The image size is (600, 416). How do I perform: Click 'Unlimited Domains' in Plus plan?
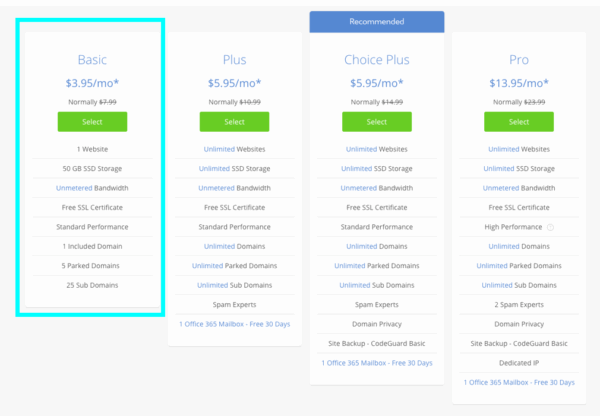pos(235,246)
